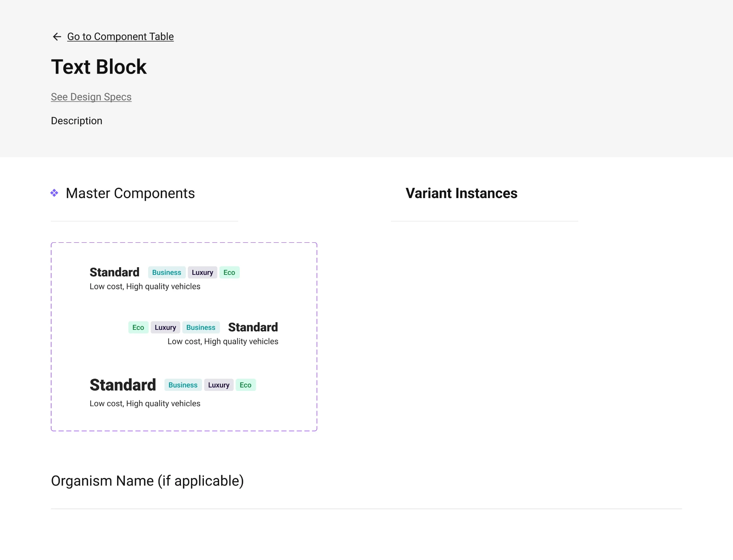Viewport: 733px width, 560px height.
Task: Open the Go to Component Table link
Action: tap(120, 37)
